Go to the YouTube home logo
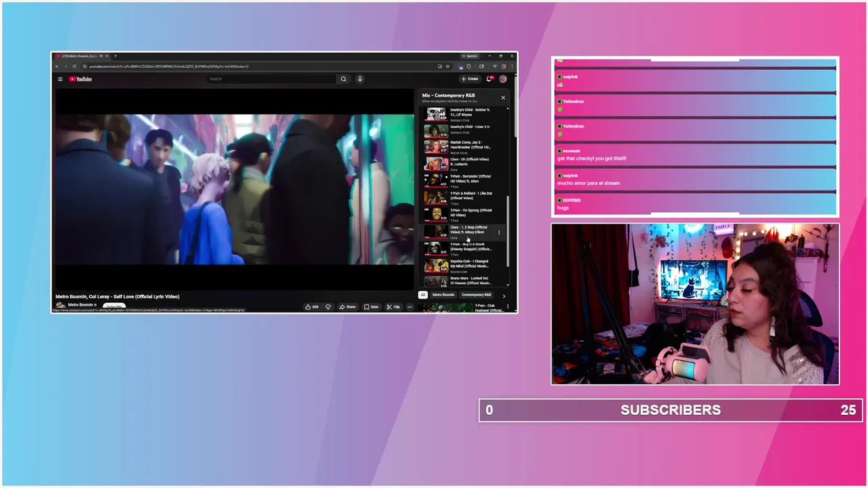The height and width of the screenshot is (488, 868). coord(80,79)
